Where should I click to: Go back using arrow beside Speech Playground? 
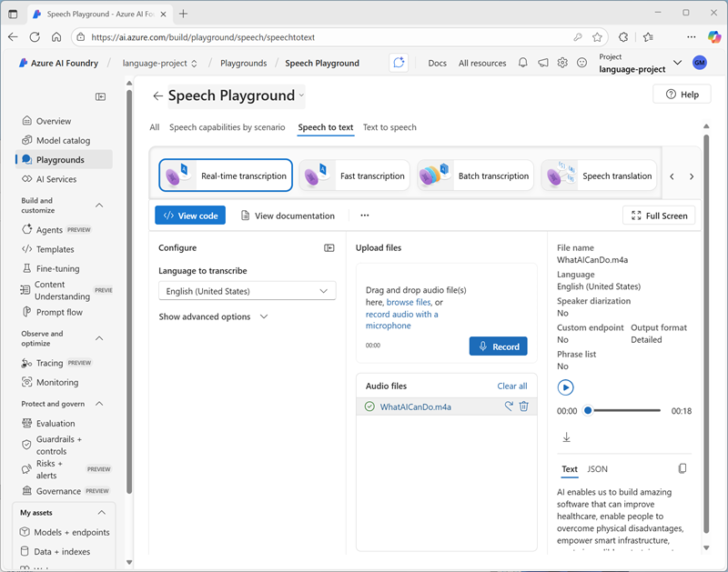(x=157, y=95)
